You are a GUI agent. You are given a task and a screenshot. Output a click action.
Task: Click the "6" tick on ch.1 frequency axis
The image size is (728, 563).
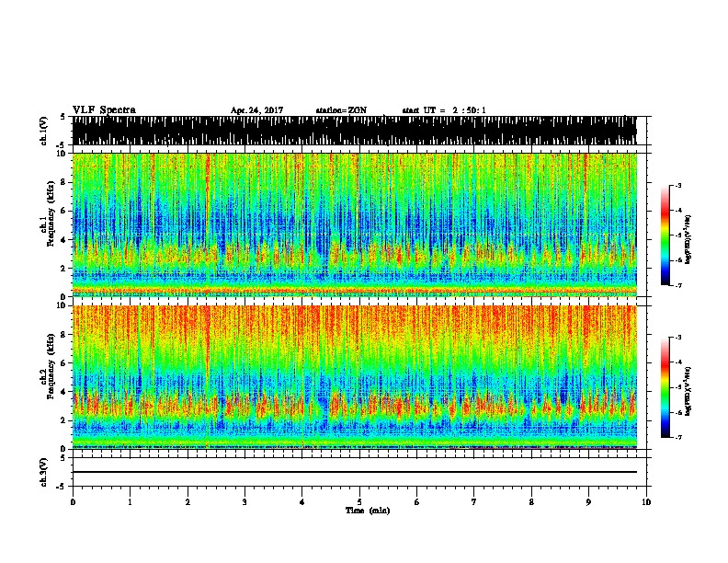point(65,211)
